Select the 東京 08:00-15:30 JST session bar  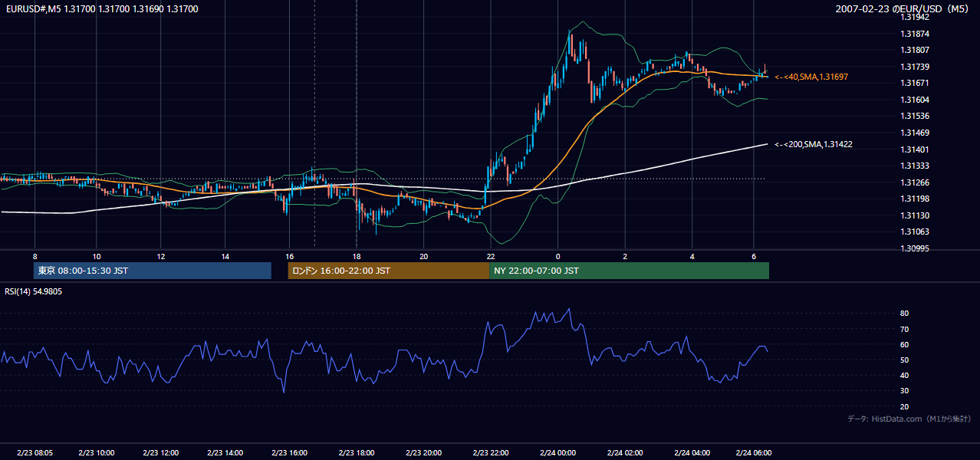point(153,271)
